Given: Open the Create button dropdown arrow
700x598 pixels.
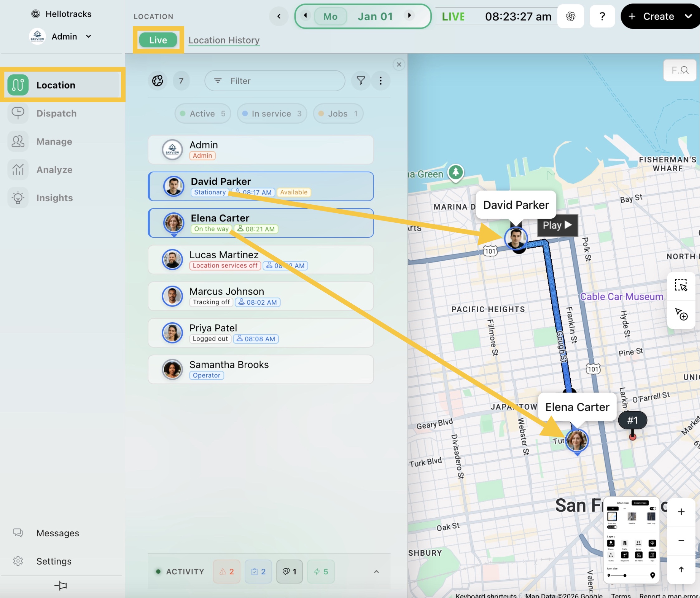Looking at the screenshot, I should click(x=688, y=16).
